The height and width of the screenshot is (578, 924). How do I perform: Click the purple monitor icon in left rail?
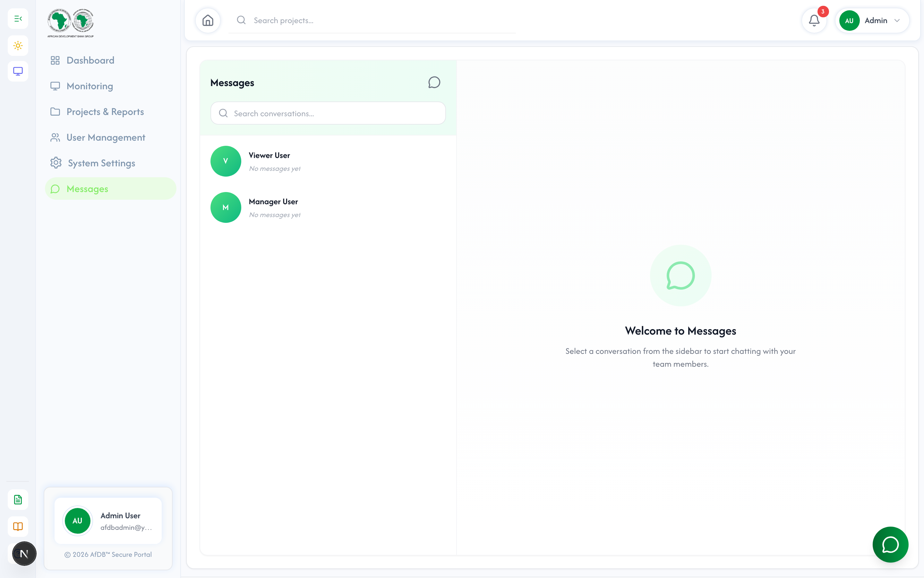[18, 71]
